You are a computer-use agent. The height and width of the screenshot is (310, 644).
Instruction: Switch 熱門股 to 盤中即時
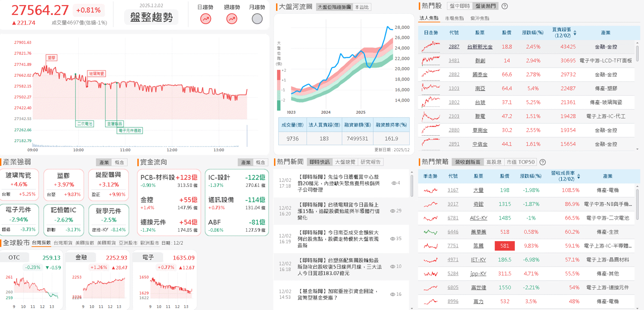pos(459,6)
